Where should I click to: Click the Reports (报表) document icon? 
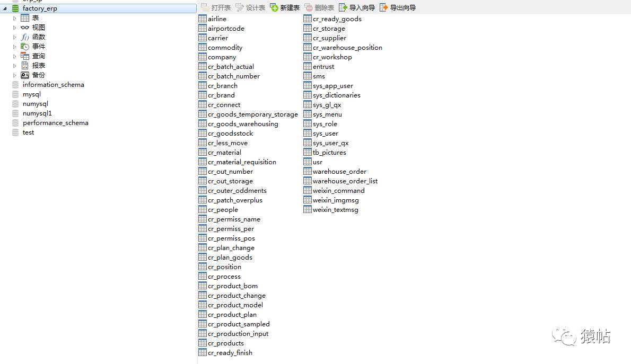[25, 66]
